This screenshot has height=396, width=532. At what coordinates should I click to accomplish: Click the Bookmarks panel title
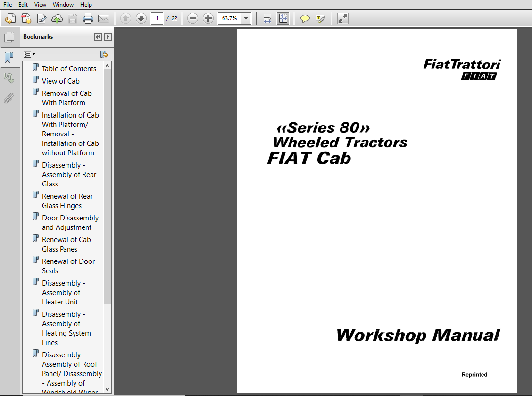coord(38,37)
